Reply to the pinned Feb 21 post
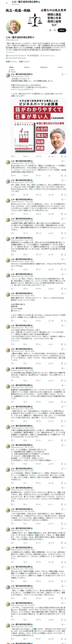 12,156
